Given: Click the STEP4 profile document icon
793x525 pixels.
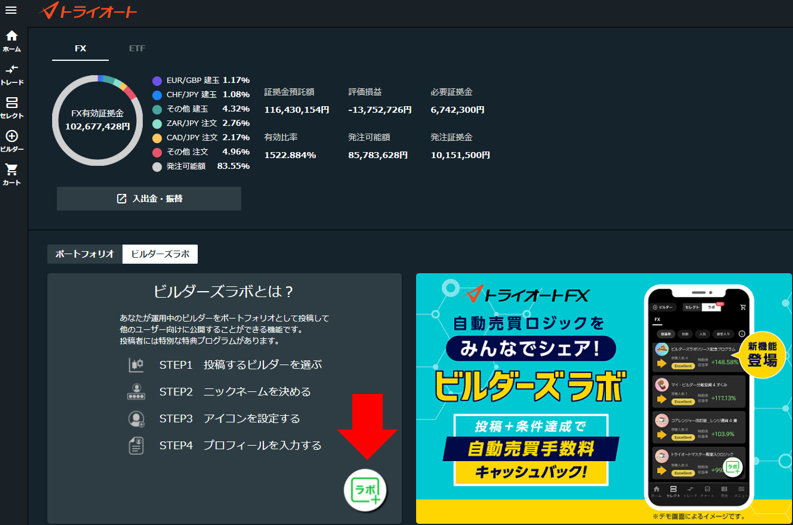Looking at the screenshot, I should click(136, 446).
